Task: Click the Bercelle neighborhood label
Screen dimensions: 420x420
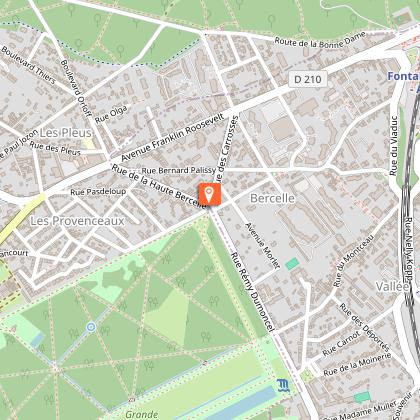Action: [x=272, y=198]
